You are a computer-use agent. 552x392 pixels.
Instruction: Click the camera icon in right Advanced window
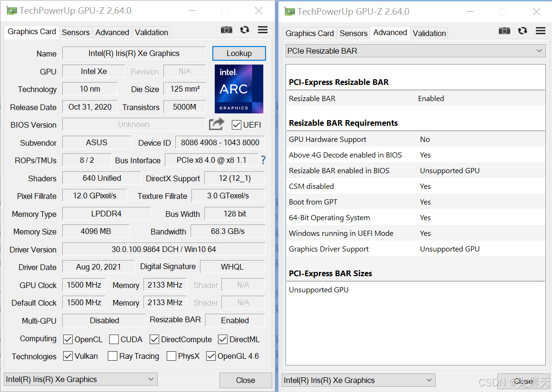point(504,31)
